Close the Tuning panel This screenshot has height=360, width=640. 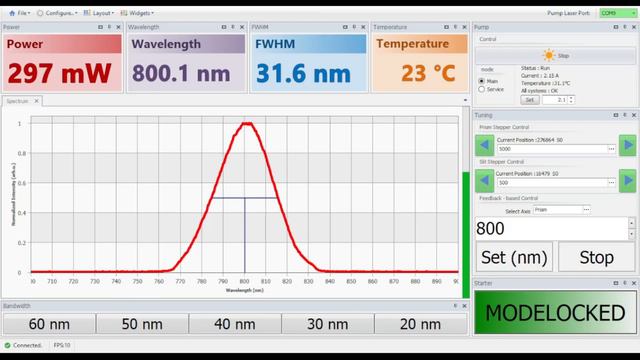634,115
